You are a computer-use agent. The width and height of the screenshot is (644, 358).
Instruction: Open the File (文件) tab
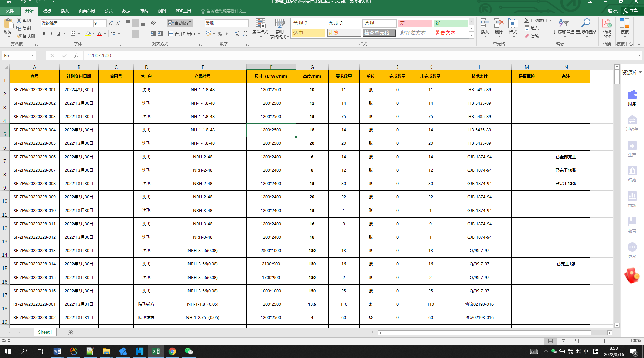[x=10, y=11]
